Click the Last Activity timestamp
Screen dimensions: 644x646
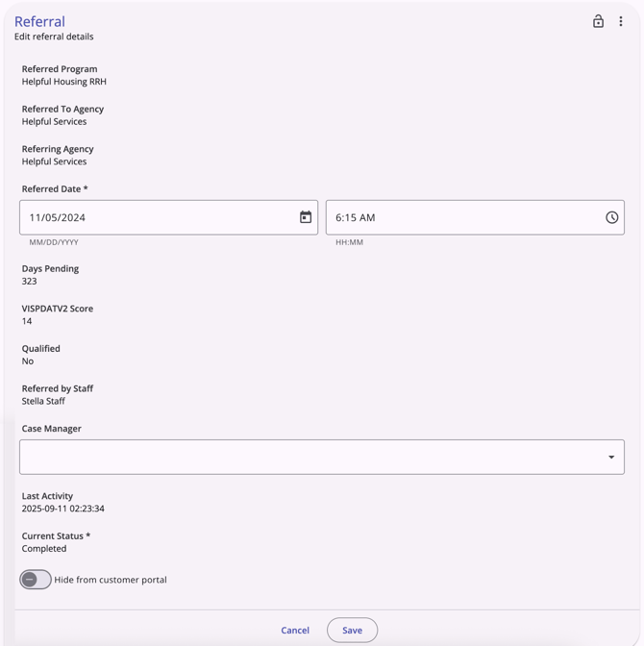pyautogui.click(x=63, y=509)
